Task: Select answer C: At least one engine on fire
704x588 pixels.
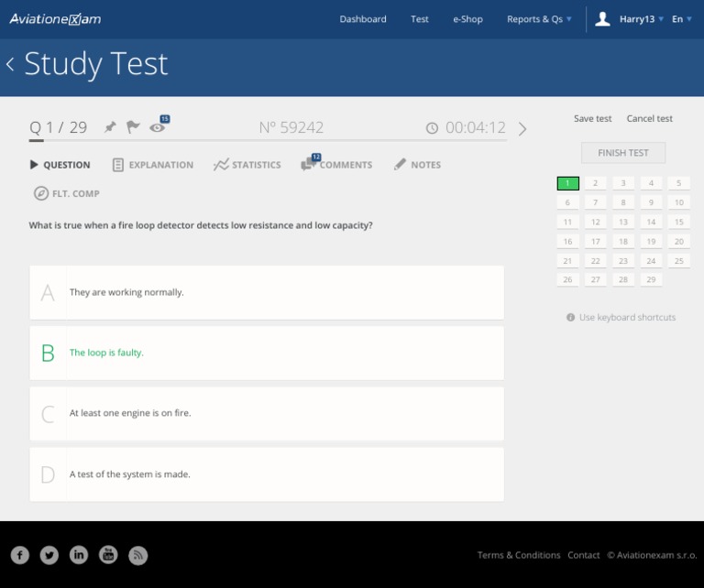Action: pos(266,414)
